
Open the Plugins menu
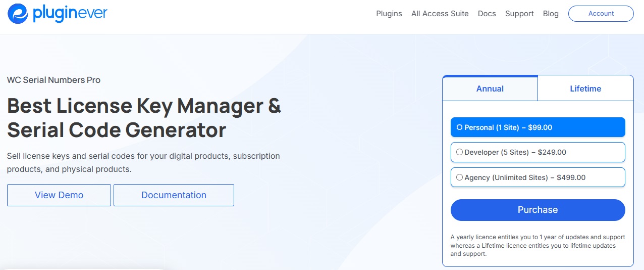(x=389, y=14)
